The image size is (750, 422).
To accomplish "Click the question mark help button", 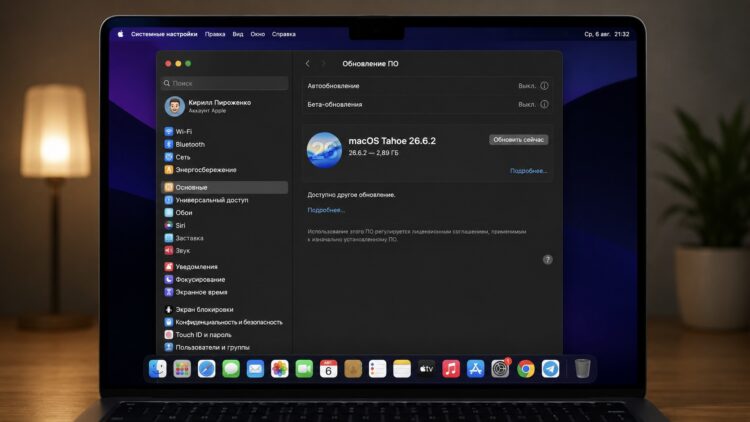I will pyautogui.click(x=548, y=260).
